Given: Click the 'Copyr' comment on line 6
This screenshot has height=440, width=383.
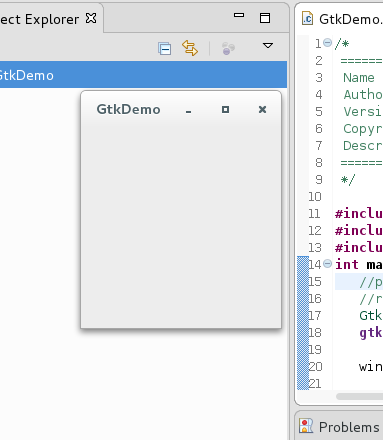Looking at the screenshot, I should [363, 129].
